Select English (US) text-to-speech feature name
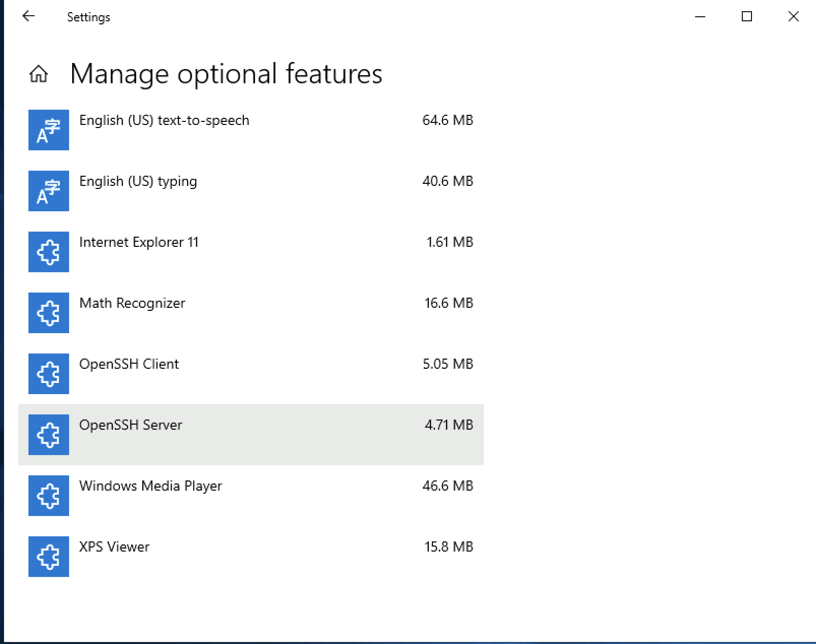 pos(164,121)
